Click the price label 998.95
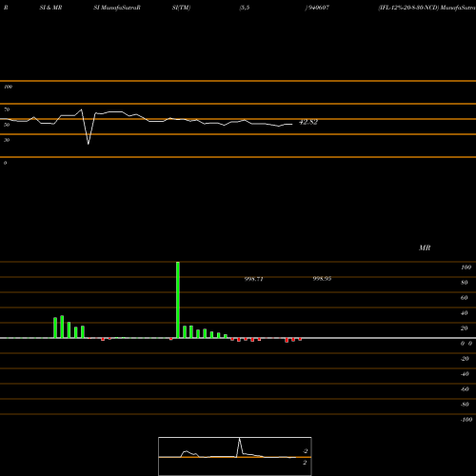Viewport: 476px width, 476px height. 322,278
